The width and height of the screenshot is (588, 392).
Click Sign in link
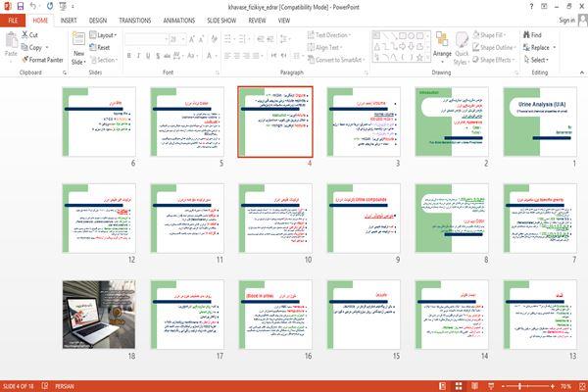567,21
